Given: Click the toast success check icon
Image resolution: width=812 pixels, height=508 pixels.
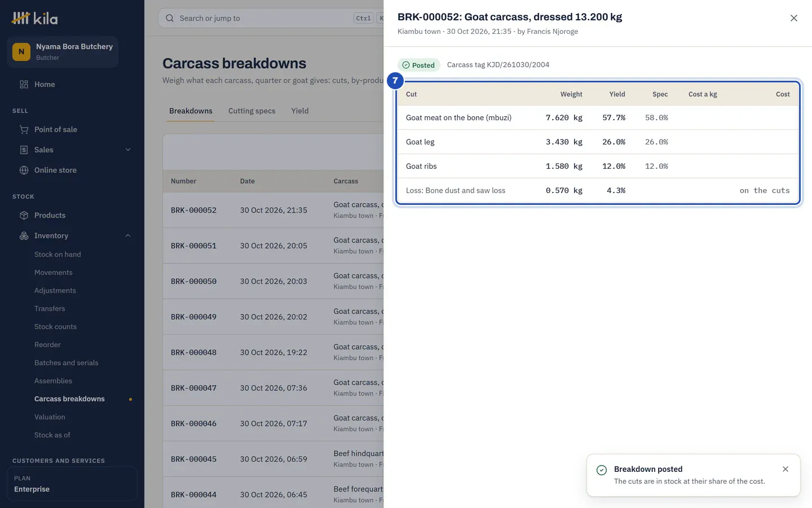Looking at the screenshot, I should (x=602, y=470).
